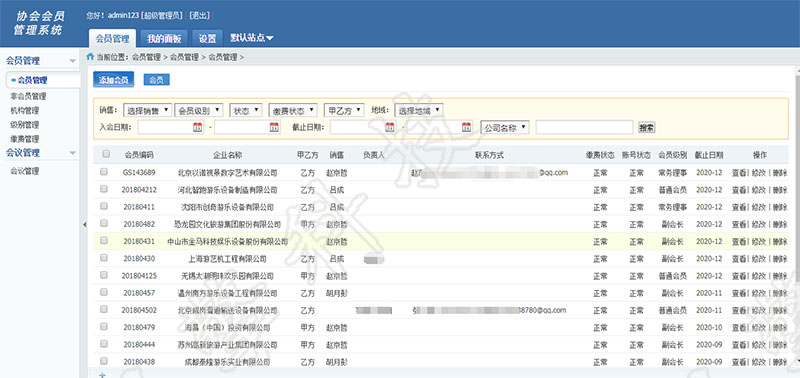
Task: Open the 公司名称 search field dropdown
Action: click(x=505, y=128)
